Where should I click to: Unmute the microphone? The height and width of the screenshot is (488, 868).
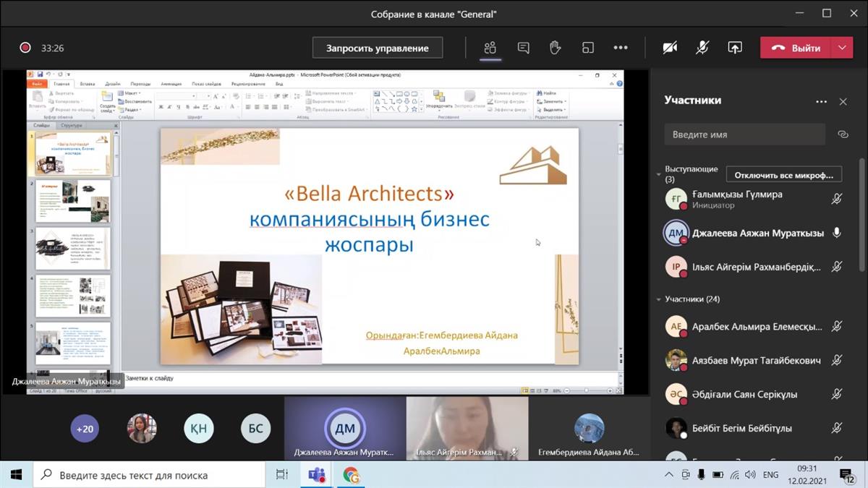pos(702,48)
